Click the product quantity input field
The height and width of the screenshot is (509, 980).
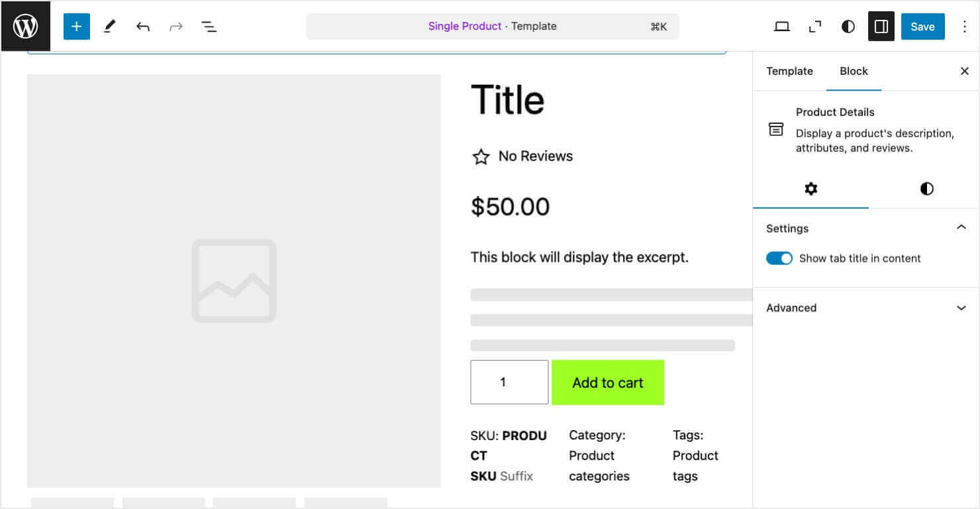(509, 382)
